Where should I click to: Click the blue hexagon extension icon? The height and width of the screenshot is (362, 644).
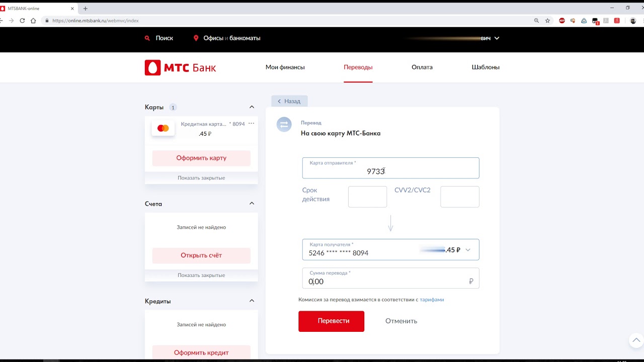(584, 21)
